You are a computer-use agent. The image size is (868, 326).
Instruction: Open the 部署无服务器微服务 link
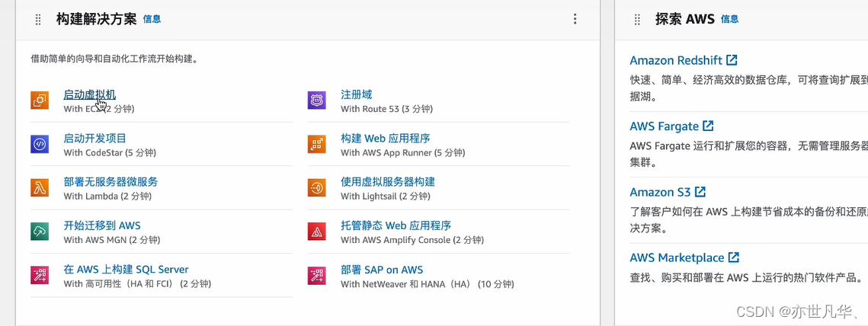point(111,182)
